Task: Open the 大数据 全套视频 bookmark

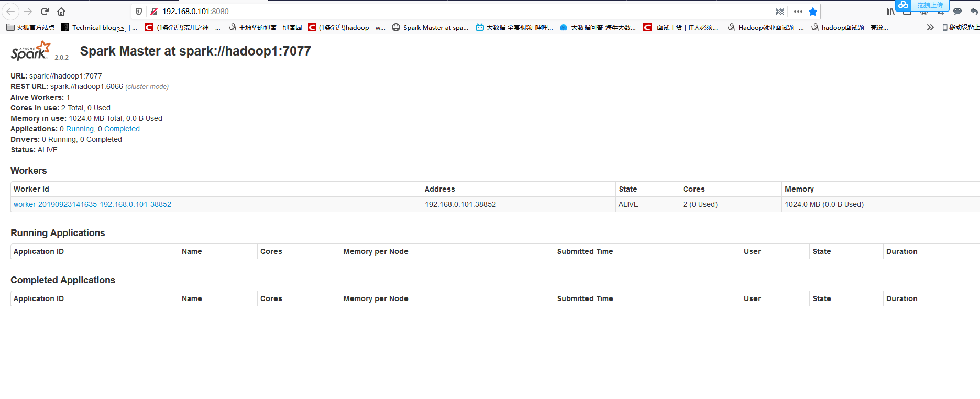Action: [x=514, y=27]
